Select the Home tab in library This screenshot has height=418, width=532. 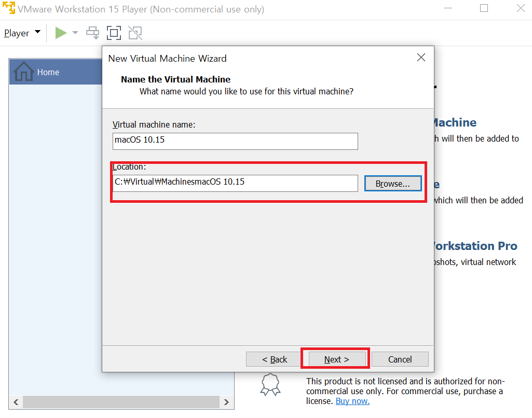coord(48,72)
